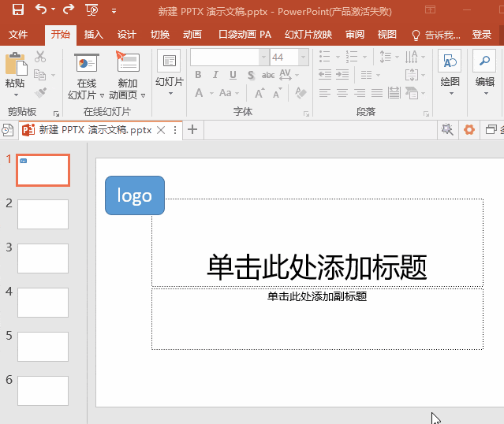Click the Format Painter brush icon
Image resolution: width=504 pixels, height=424 pixels.
[x=40, y=93]
